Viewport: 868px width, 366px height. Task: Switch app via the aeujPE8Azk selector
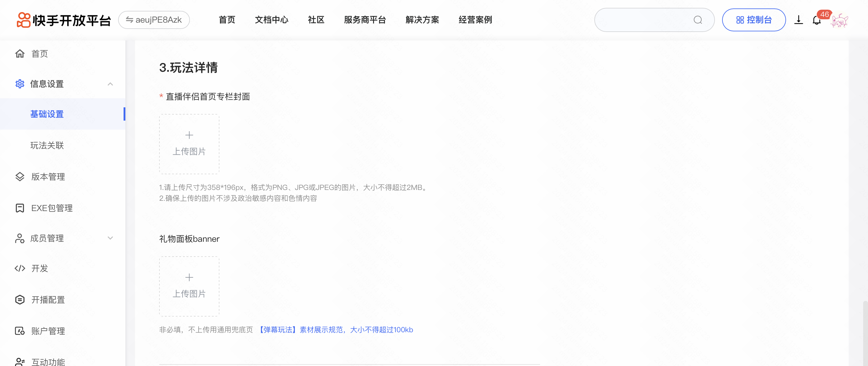pos(154,20)
